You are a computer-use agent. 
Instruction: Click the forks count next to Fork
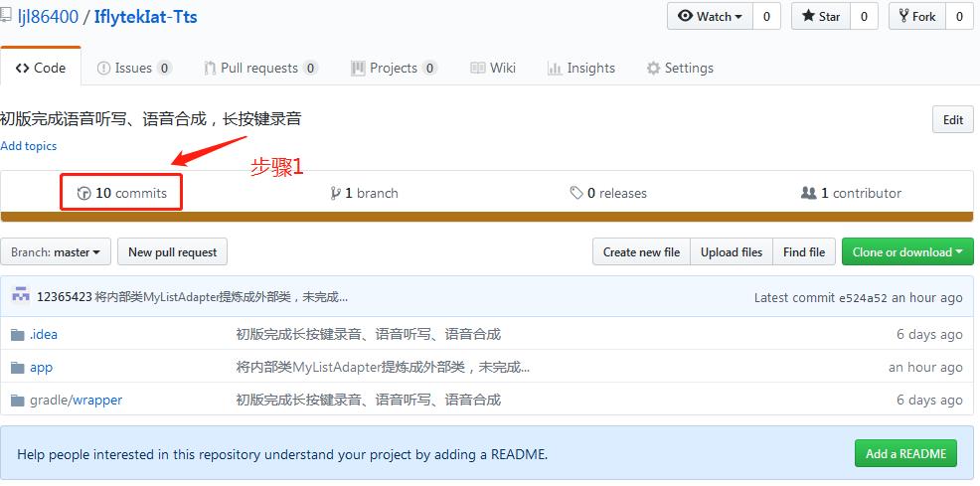pos(959,16)
